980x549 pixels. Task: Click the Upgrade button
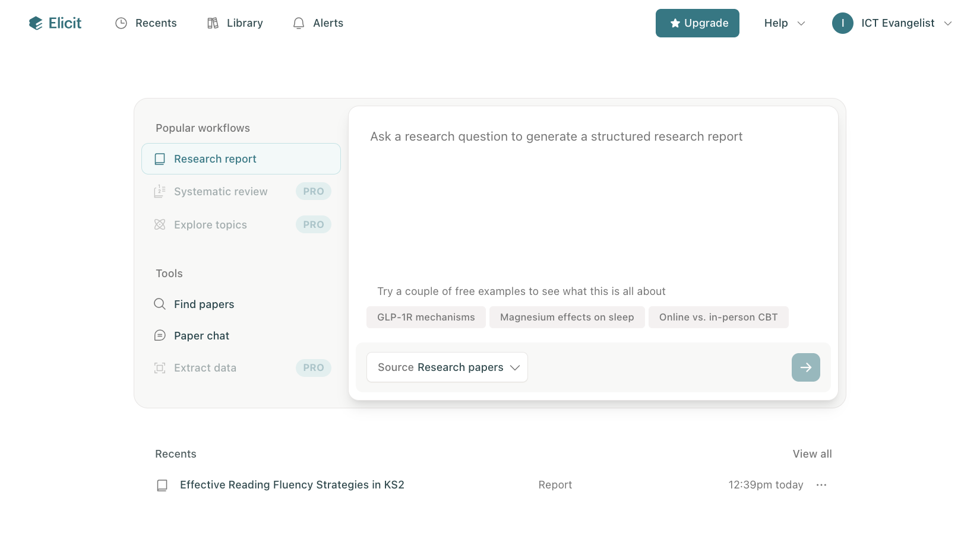point(697,23)
